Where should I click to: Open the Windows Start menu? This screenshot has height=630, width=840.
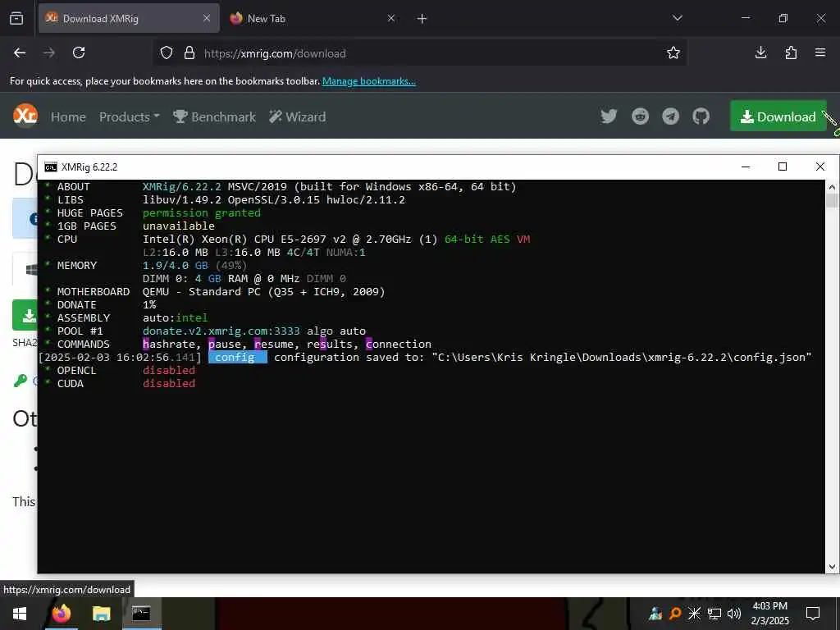[x=20, y=614]
